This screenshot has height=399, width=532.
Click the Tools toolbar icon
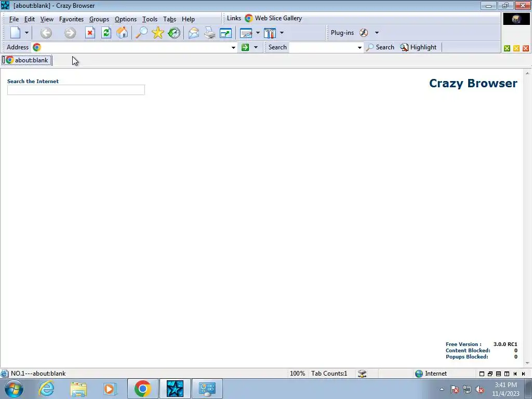coord(270,33)
